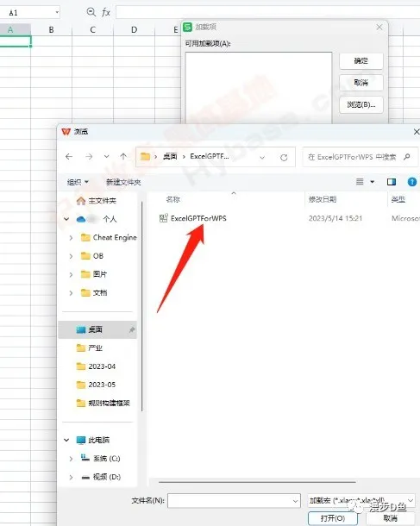The height and width of the screenshot is (526, 420).
Task: Click the zoom magnifier icon beside formula bar
Action: [x=91, y=12]
